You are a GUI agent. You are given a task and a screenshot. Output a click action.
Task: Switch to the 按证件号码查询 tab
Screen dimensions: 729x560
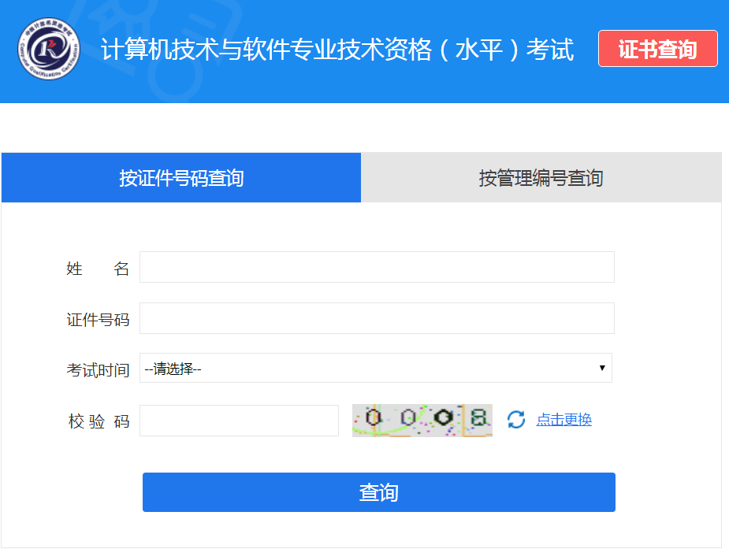pos(181,178)
